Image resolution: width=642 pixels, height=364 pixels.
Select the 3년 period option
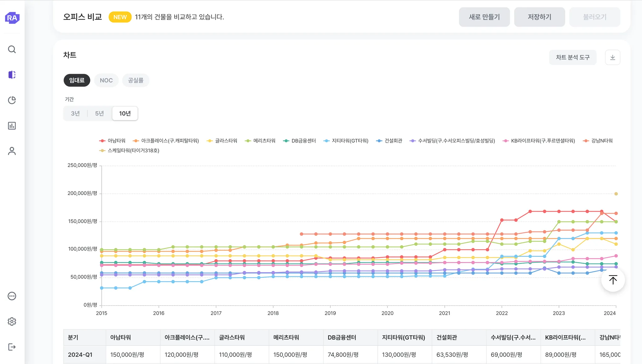[x=75, y=113]
